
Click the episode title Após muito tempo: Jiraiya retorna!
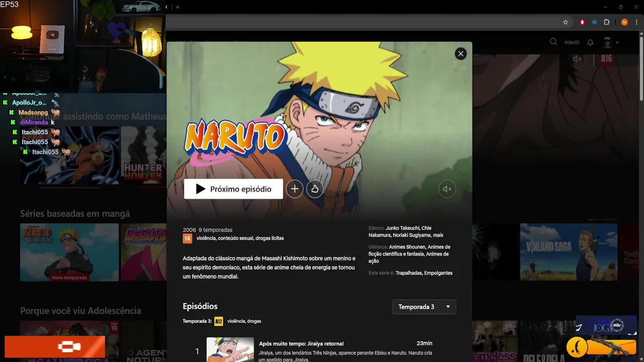pyautogui.click(x=301, y=344)
